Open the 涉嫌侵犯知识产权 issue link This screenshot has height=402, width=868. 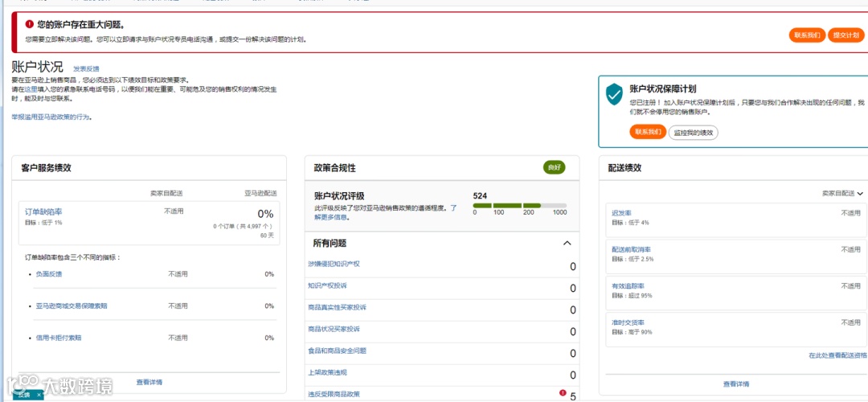(x=334, y=264)
